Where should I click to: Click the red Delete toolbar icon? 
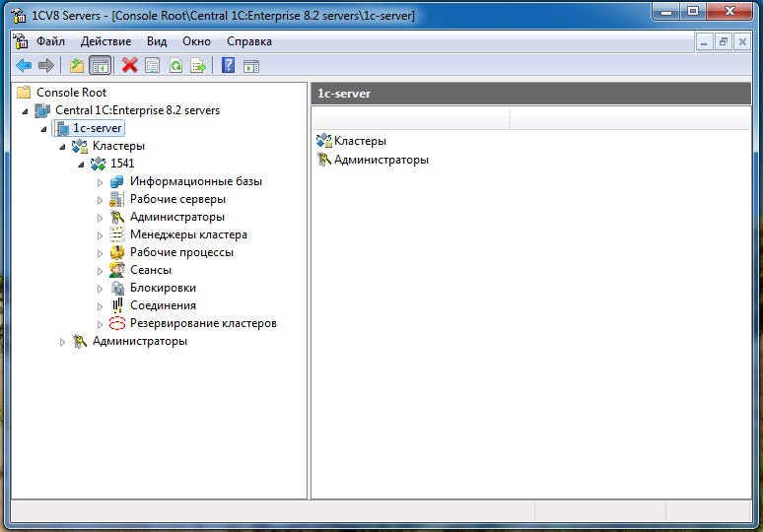(130, 66)
